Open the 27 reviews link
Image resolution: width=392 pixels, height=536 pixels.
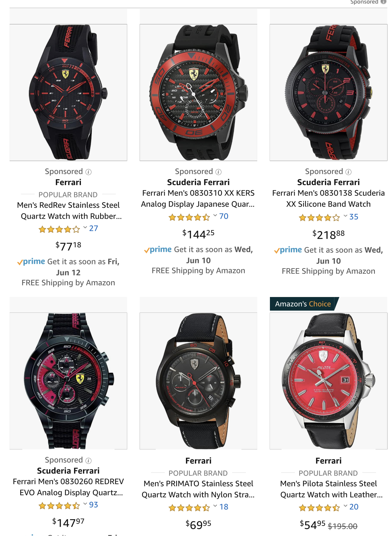[94, 228]
